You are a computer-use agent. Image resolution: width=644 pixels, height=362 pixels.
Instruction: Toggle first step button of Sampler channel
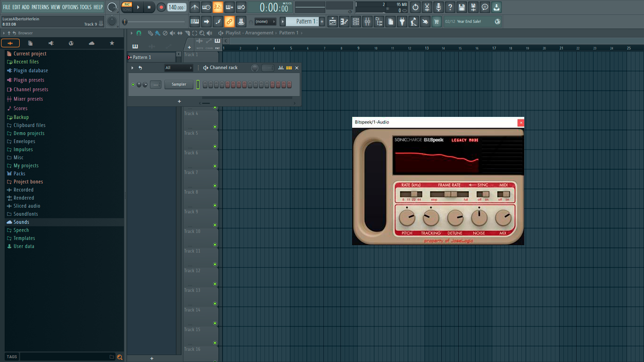tap(205, 84)
